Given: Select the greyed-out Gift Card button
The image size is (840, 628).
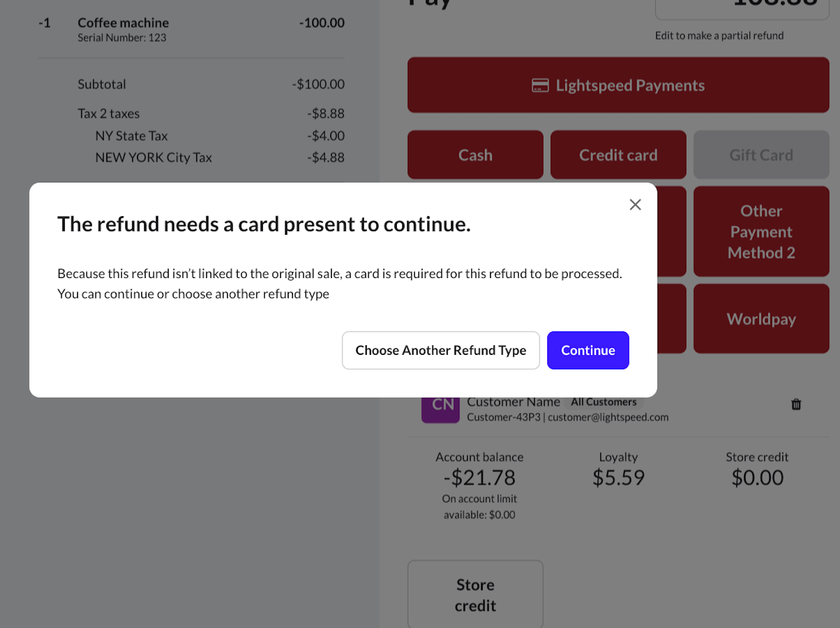Looking at the screenshot, I should point(761,155).
